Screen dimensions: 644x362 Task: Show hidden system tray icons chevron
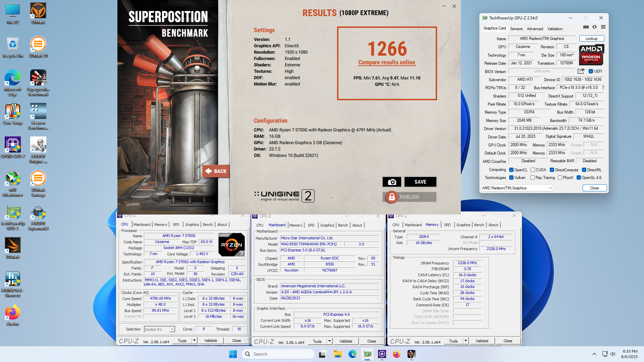point(594,354)
